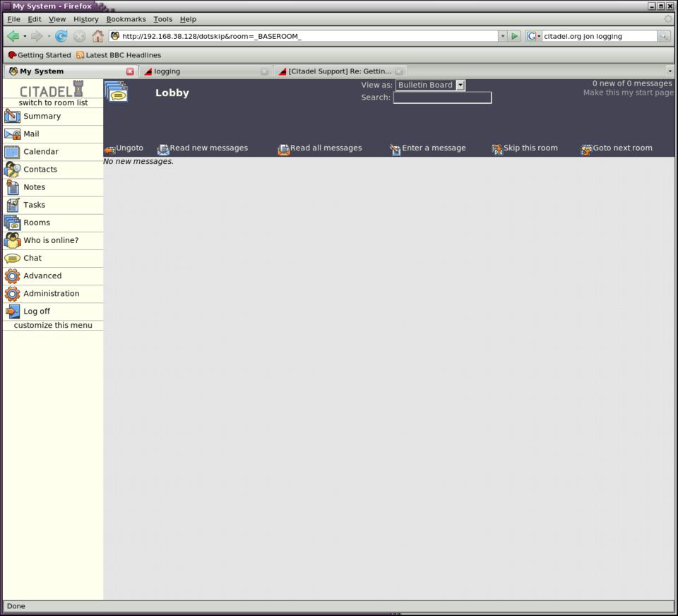The image size is (678, 616).
Task: Click the Administration gear icon
Action: point(12,294)
